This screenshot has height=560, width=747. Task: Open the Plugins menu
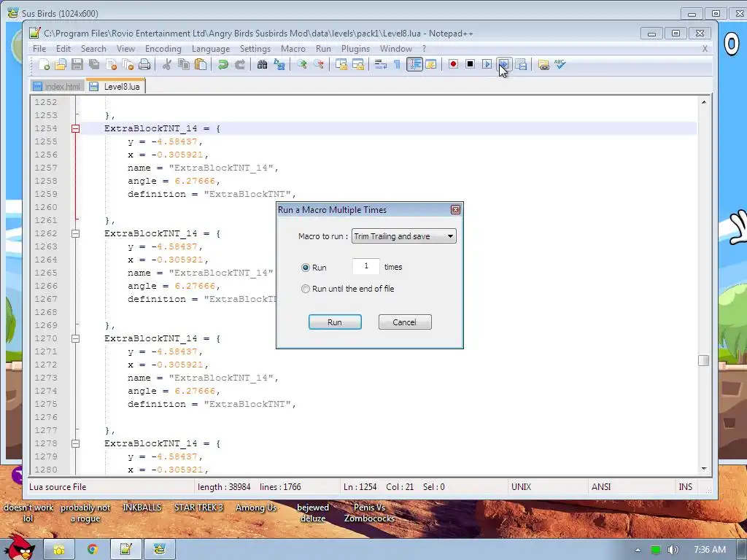(x=355, y=49)
